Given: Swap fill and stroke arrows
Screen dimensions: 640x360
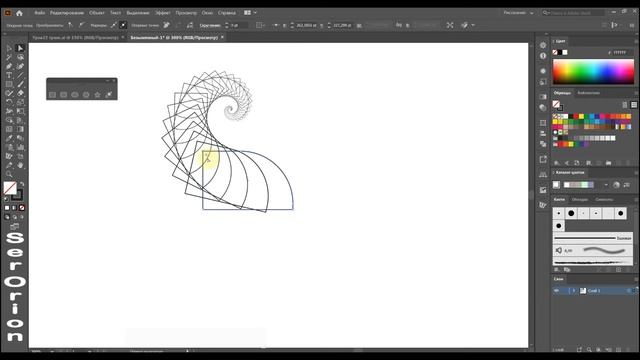Looking at the screenshot, I should tap(22, 184).
